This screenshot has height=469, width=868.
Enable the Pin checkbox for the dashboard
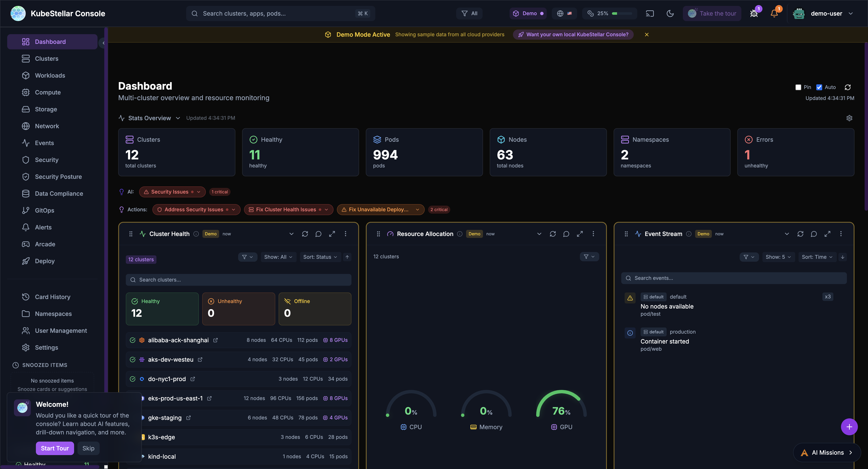(x=798, y=87)
